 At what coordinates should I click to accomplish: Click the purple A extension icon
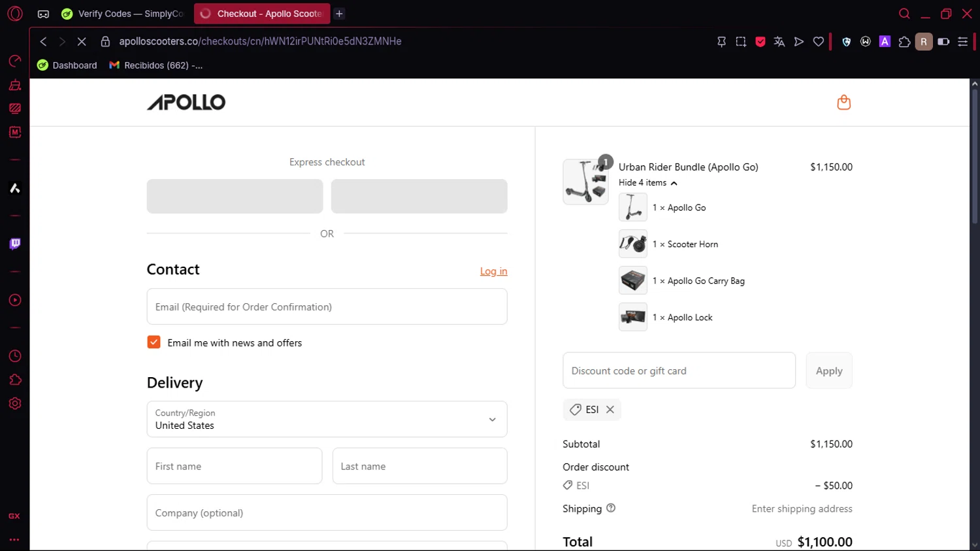885,41
